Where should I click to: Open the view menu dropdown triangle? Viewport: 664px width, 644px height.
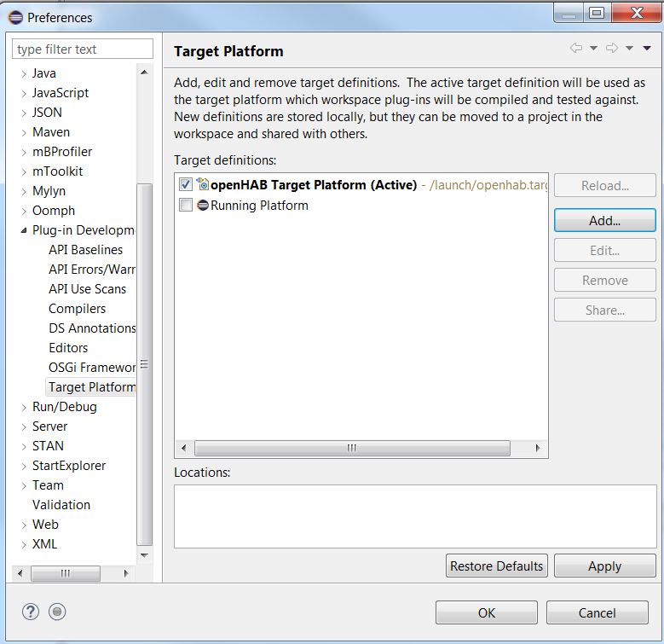[647, 49]
